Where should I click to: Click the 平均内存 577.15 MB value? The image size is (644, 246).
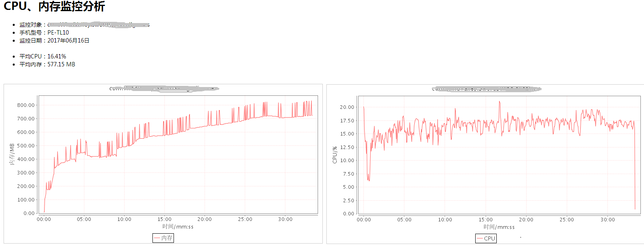(x=61, y=64)
